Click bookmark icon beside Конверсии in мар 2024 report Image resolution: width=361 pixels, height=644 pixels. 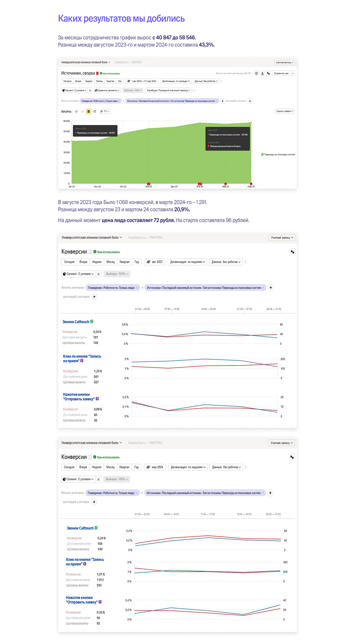90,457
